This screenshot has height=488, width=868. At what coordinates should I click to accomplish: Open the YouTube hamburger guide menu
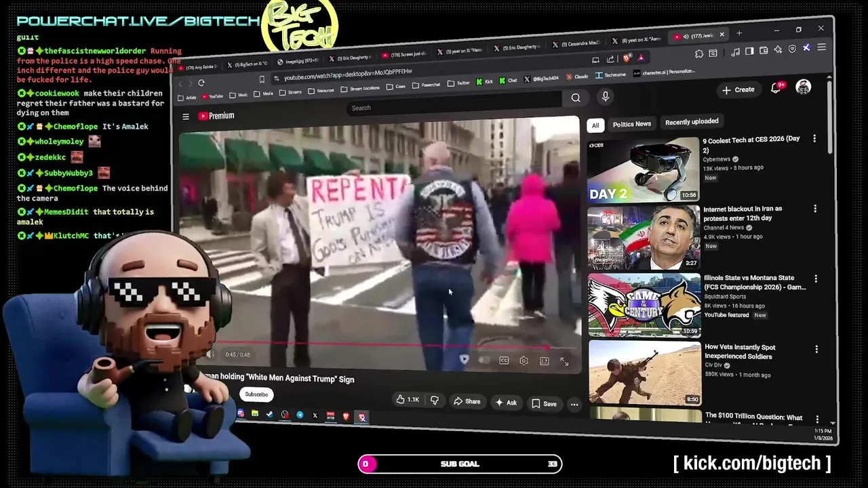[185, 117]
